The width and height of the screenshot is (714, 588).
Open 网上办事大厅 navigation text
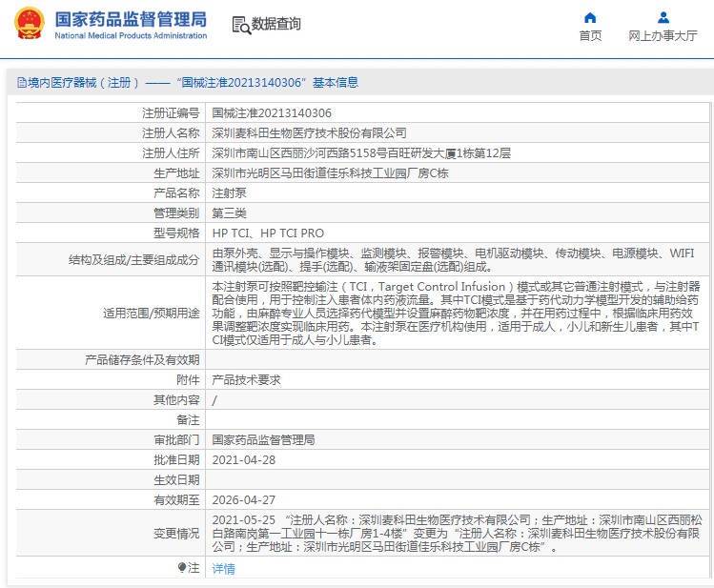(x=663, y=36)
